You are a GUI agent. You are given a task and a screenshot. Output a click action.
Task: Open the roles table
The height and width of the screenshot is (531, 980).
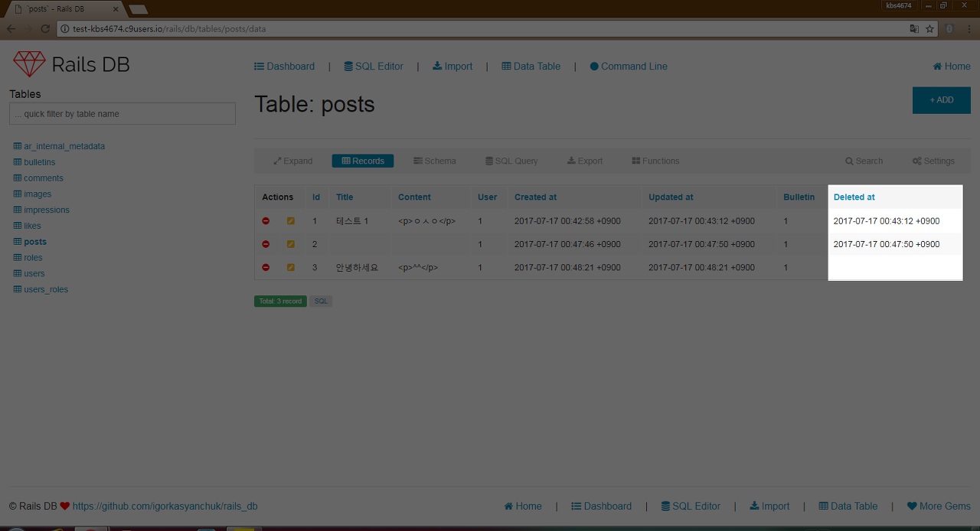[28, 258]
